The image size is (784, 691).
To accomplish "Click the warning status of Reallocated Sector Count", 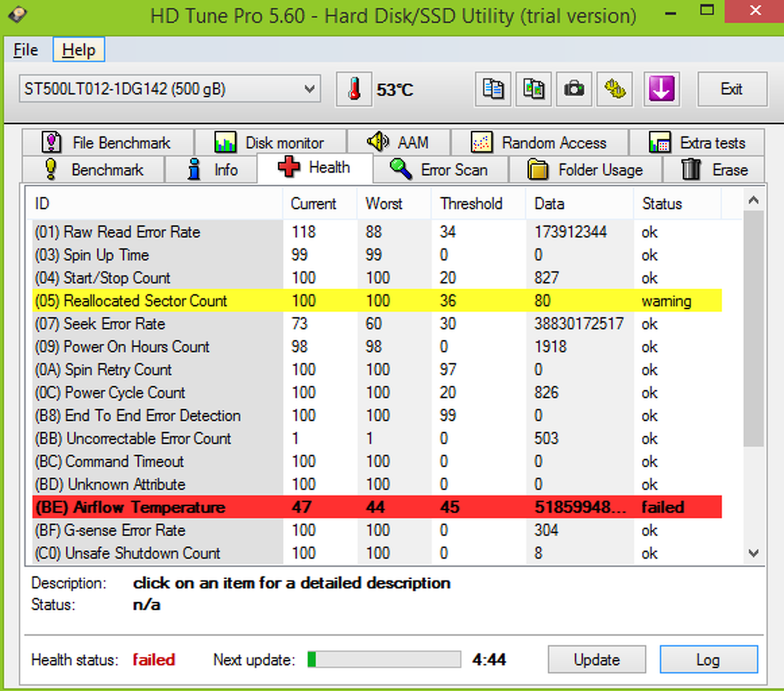I will pos(666,301).
